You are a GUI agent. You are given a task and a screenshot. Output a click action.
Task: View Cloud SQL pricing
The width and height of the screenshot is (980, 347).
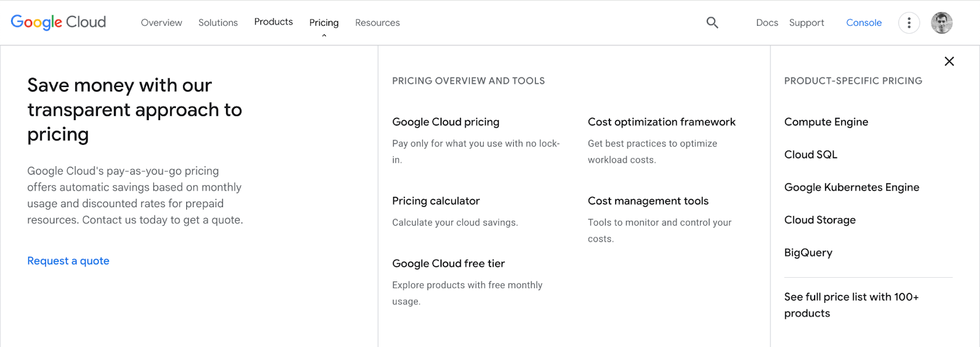coord(811,154)
